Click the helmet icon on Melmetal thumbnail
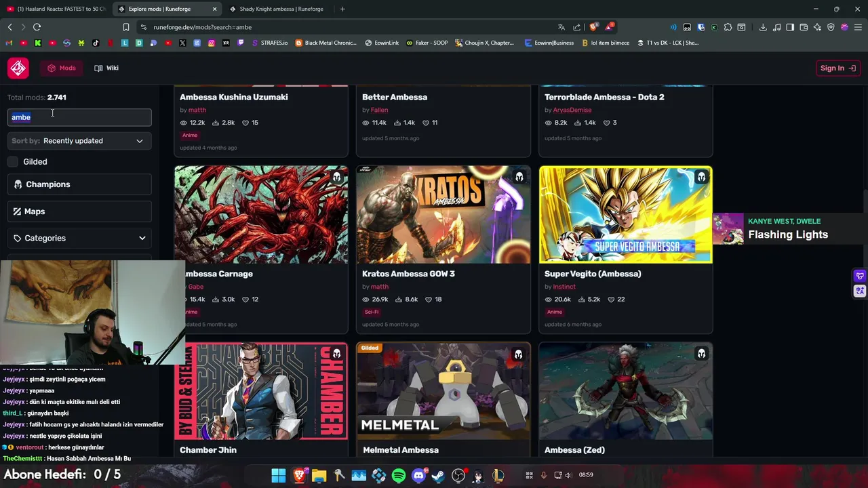The height and width of the screenshot is (488, 868). click(519, 354)
